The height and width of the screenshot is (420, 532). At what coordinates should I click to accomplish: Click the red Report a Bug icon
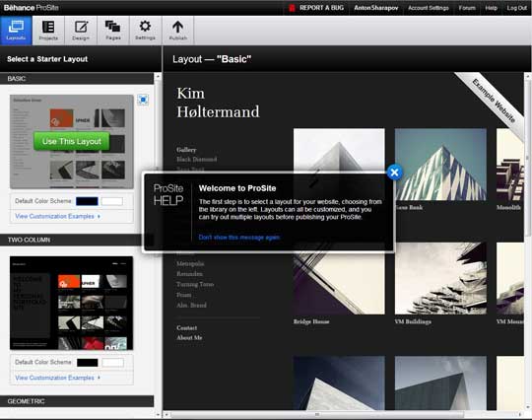[292, 8]
